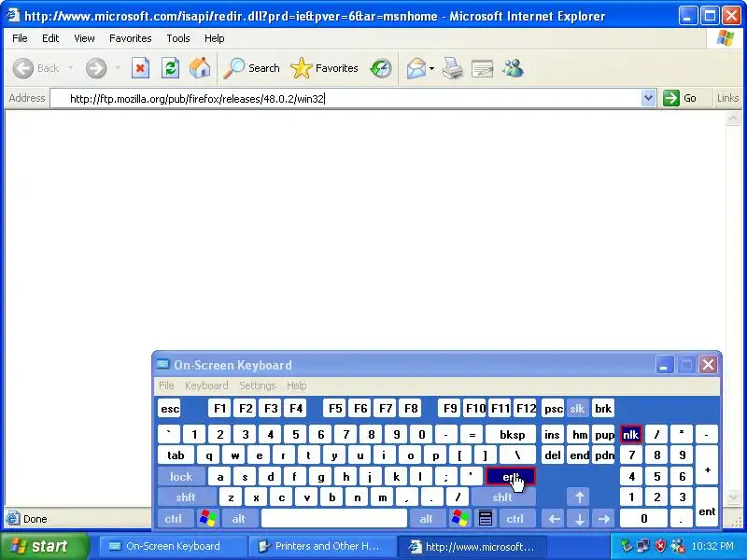Image resolution: width=747 pixels, height=560 pixels.
Task: Open the Messenger people icon
Action: tap(513, 68)
